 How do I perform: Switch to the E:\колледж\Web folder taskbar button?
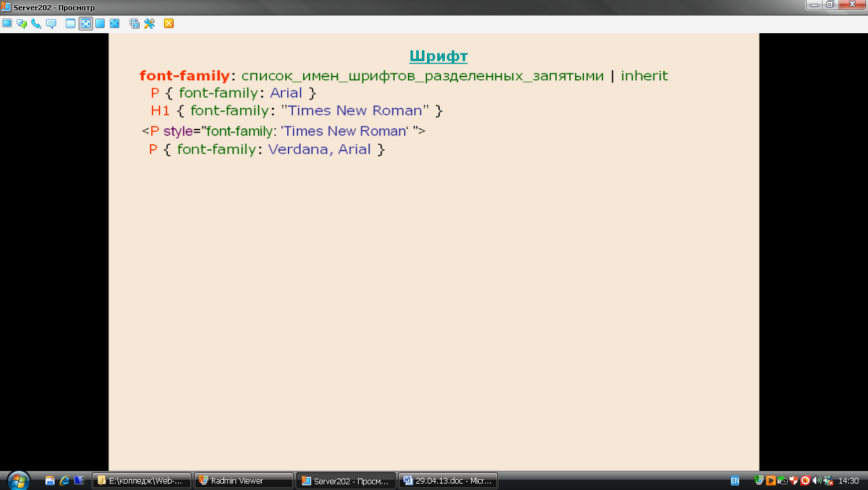[x=142, y=481]
